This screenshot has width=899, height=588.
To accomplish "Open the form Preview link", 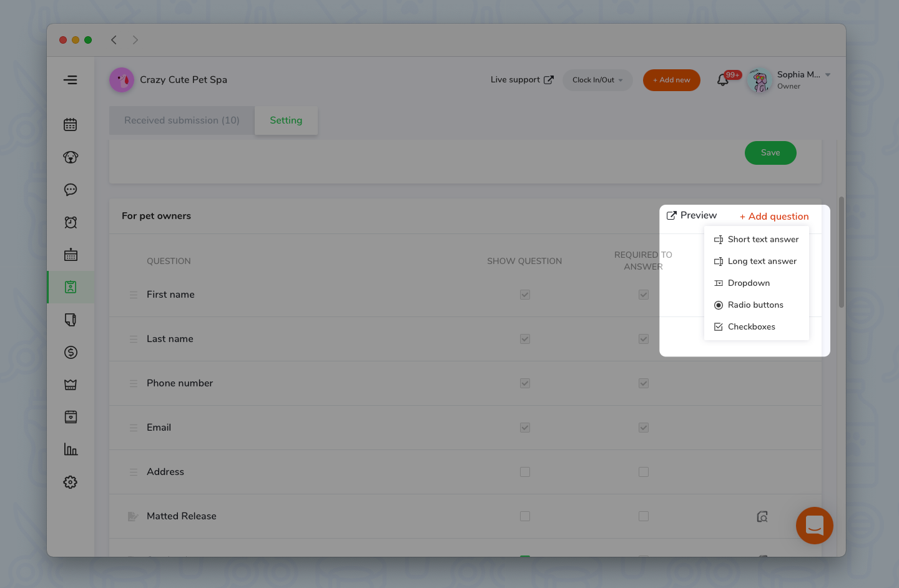I will click(x=692, y=215).
